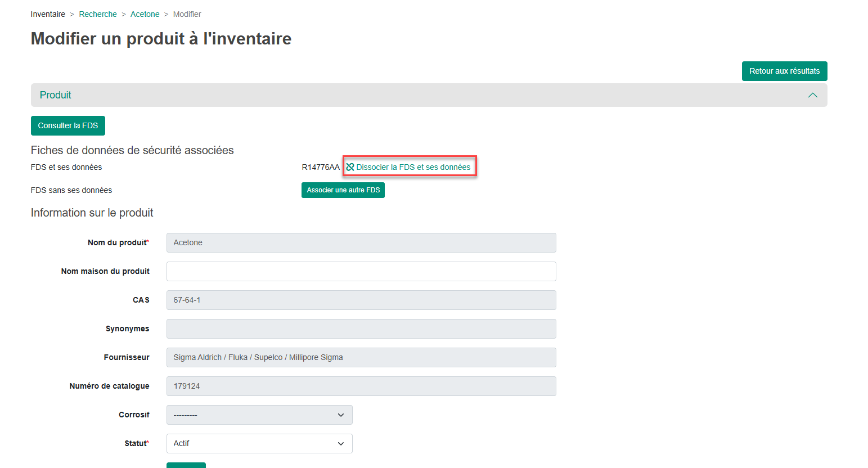Collapse the Produit section chevron
The height and width of the screenshot is (468, 868).
[x=812, y=95]
